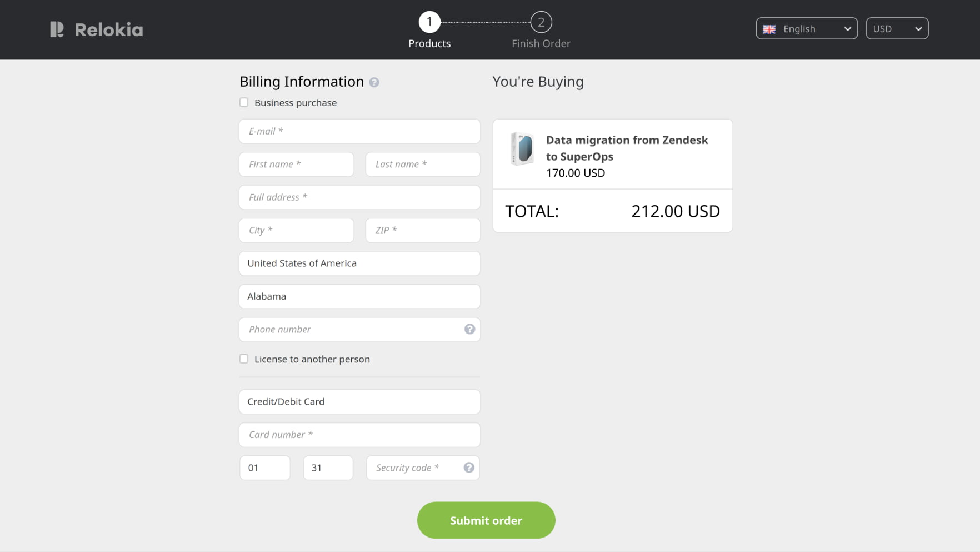The width and height of the screenshot is (980, 552).
Task: Click the UK flag language icon
Action: [x=769, y=29]
